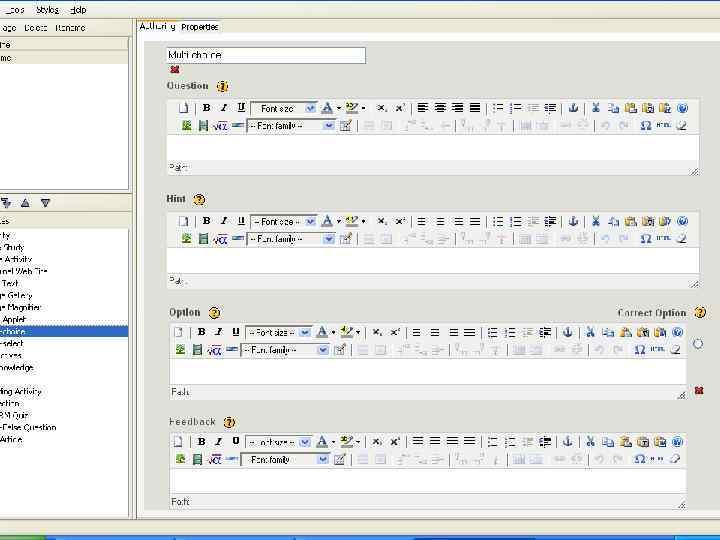Insert numbered list in the Question editor

point(515,108)
